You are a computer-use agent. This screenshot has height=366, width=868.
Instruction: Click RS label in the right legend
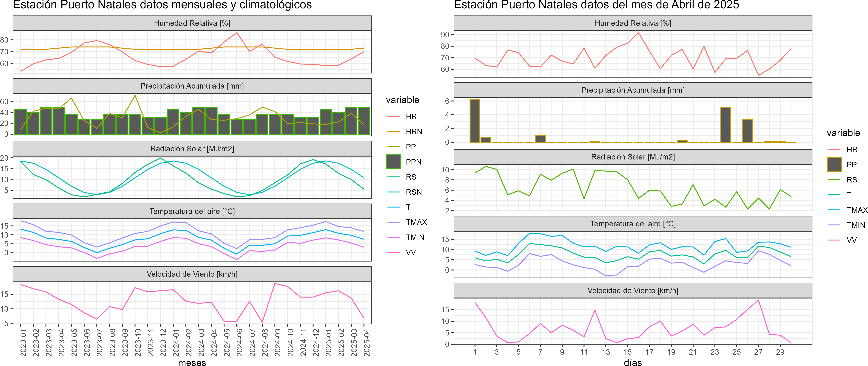tap(852, 180)
